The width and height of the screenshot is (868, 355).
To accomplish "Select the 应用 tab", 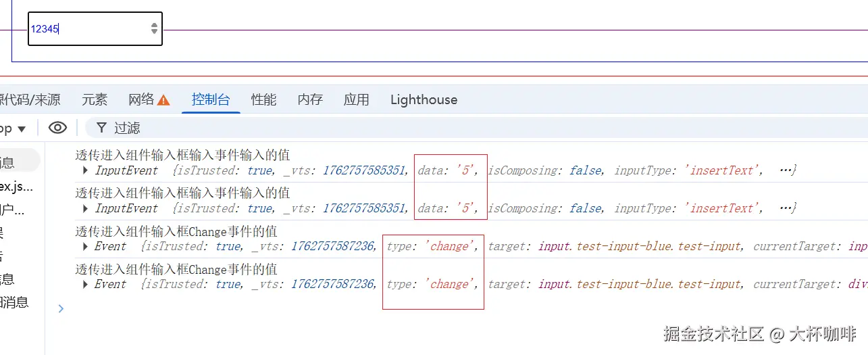I will tap(356, 100).
